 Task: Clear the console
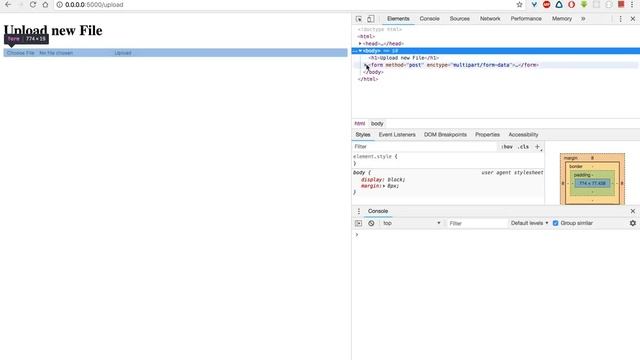(x=371, y=223)
